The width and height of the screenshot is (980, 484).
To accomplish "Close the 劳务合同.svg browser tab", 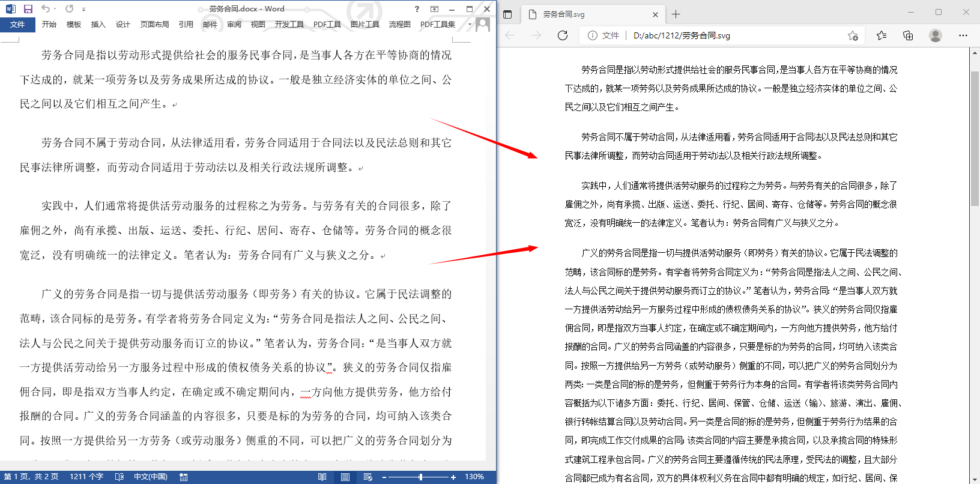I will [x=655, y=14].
